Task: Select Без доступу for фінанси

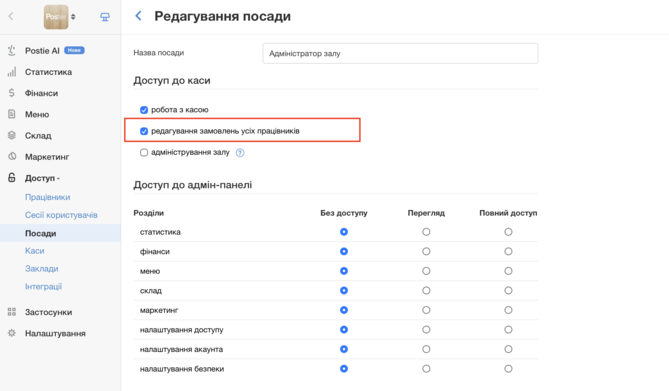Action: pos(344,251)
